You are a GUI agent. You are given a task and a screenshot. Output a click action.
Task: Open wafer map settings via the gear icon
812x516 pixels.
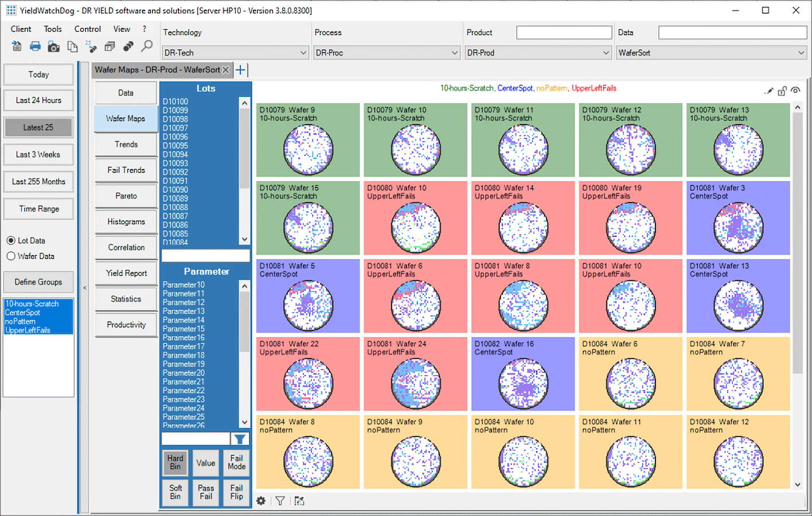261,501
